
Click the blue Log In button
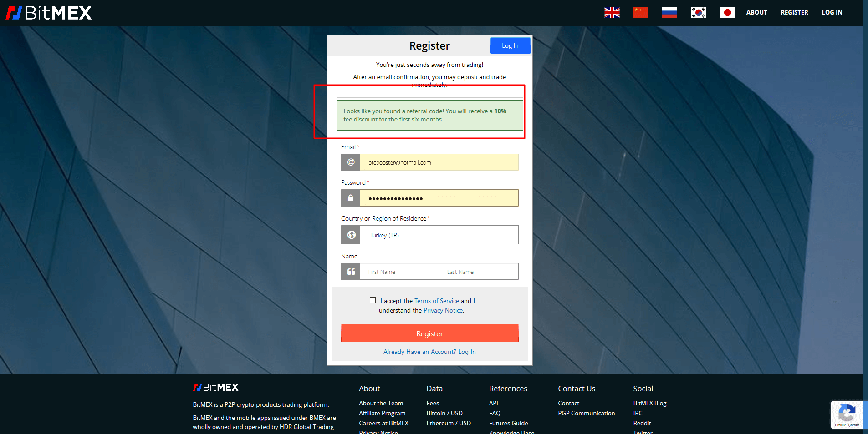click(x=510, y=45)
